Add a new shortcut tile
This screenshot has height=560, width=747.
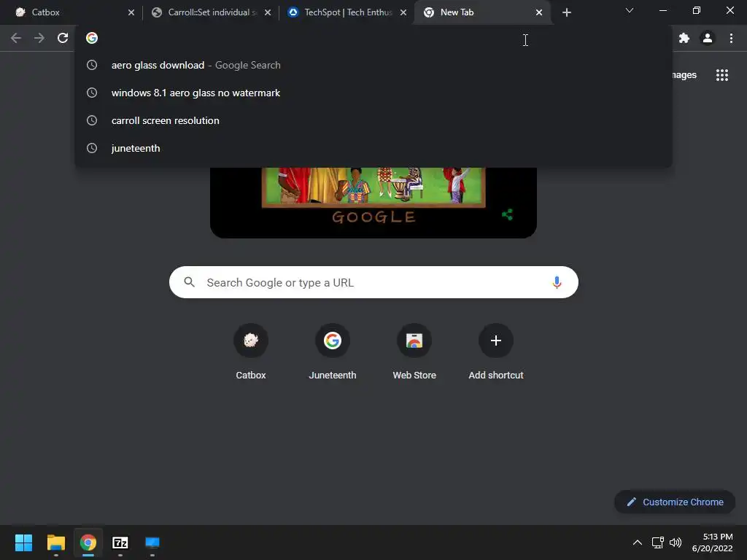[x=496, y=352]
